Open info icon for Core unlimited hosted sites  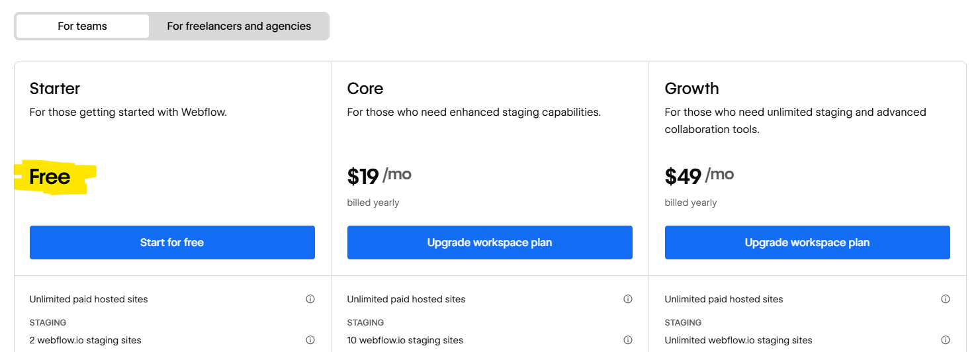pyautogui.click(x=627, y=299)
